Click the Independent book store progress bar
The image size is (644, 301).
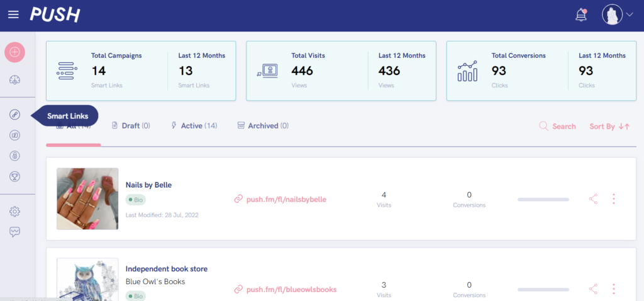click(x=543, y=290)
